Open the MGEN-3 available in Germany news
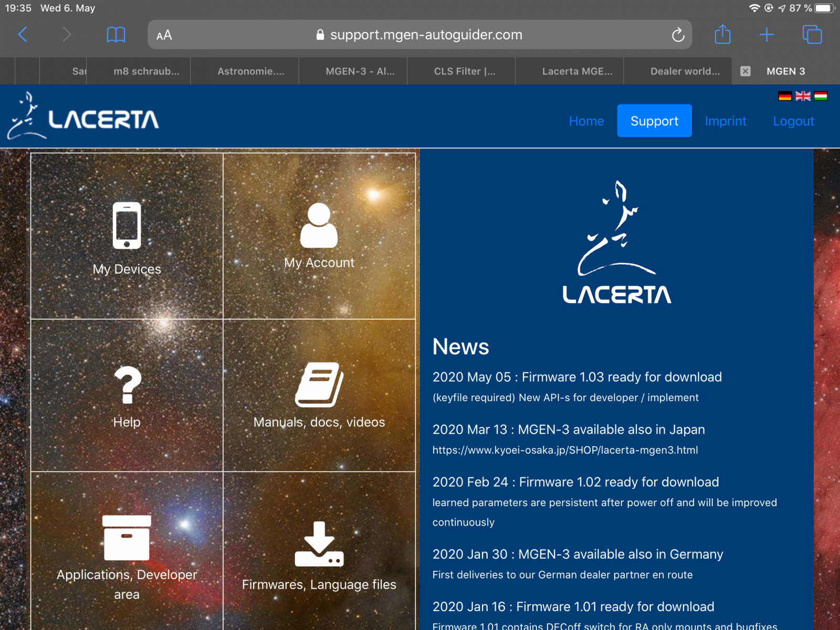This screenshot has height=630, width=840. [577, 554]
